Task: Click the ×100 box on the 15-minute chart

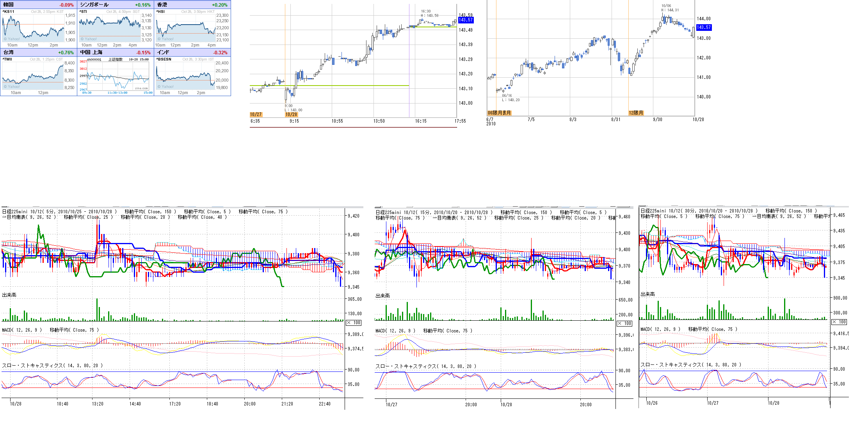Action: (x=624, y=323)
